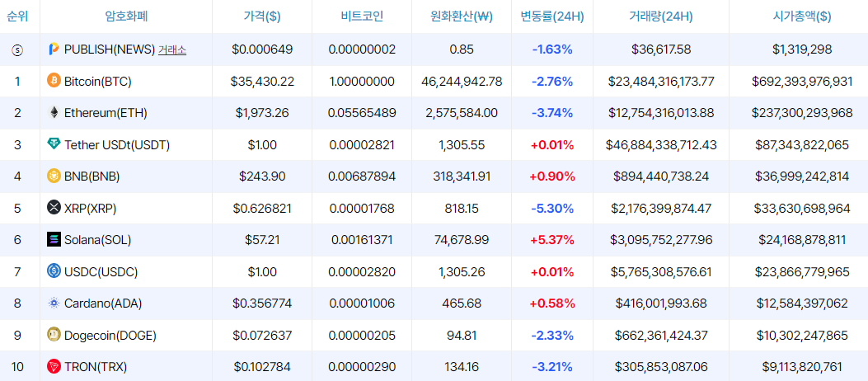868x381 pixels.
Task: Sort by the 변동률(24H) column header
Action: 552,16
